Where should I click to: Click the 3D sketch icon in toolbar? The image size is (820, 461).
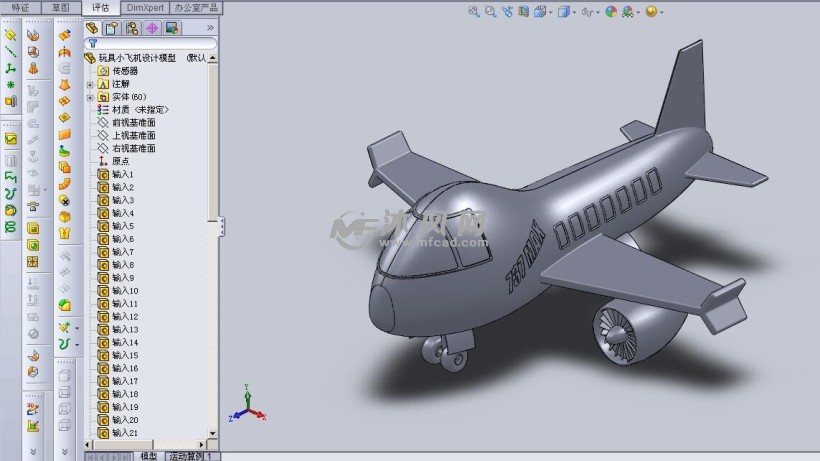[32, 409]
